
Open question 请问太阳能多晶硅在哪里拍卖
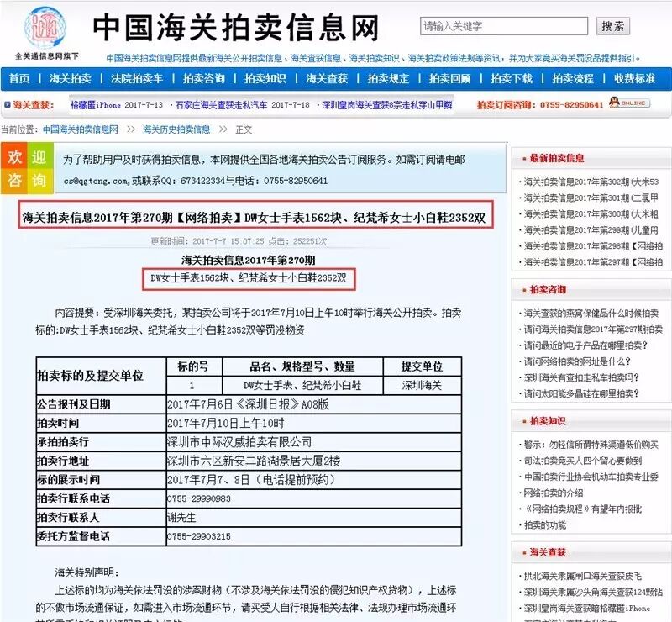coord(581,393)
